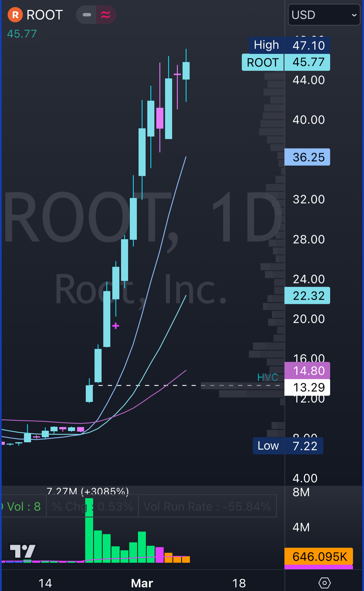Viewport: 364px width, 591px height.
Task: Click the orange ROOT symbol logo
Action: tap(15, 15)
